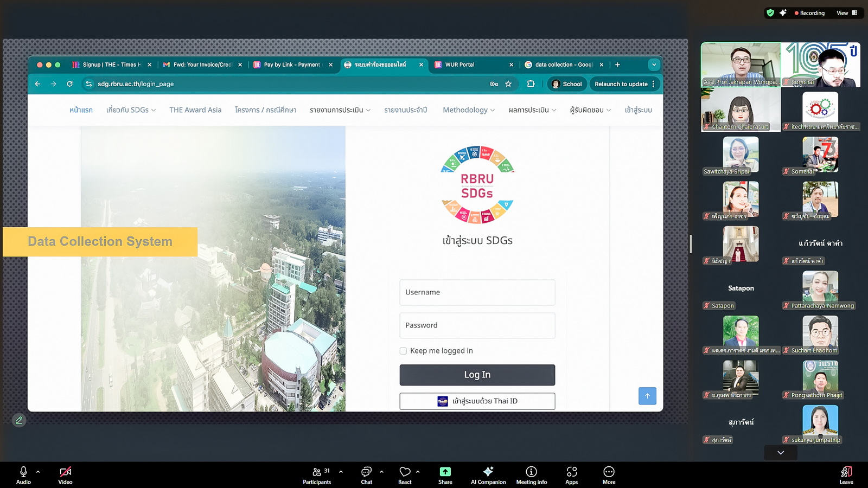The height and width of the screenshot is (488, 868).
Task: Open the Methodology menu
Action: pyautogui.click(x=468, y=110)
